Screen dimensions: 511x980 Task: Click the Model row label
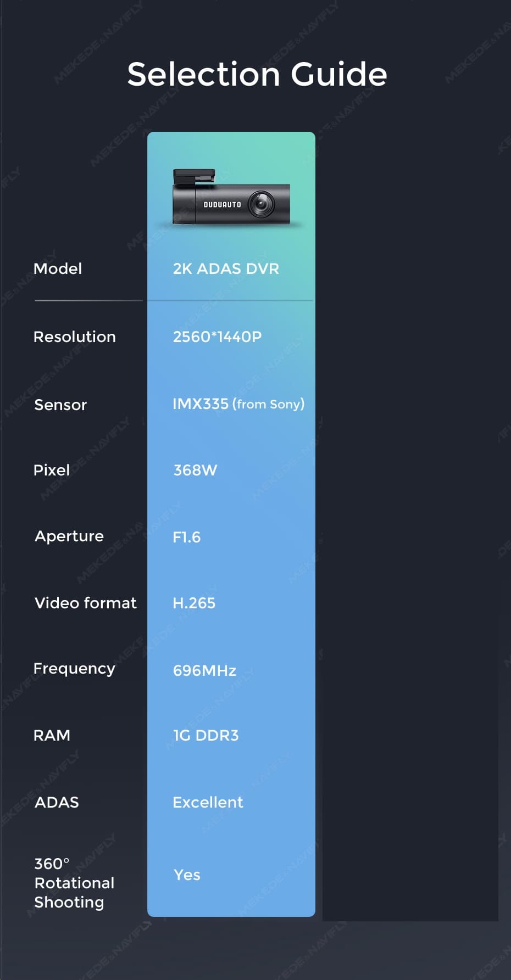tap(58, 268)
